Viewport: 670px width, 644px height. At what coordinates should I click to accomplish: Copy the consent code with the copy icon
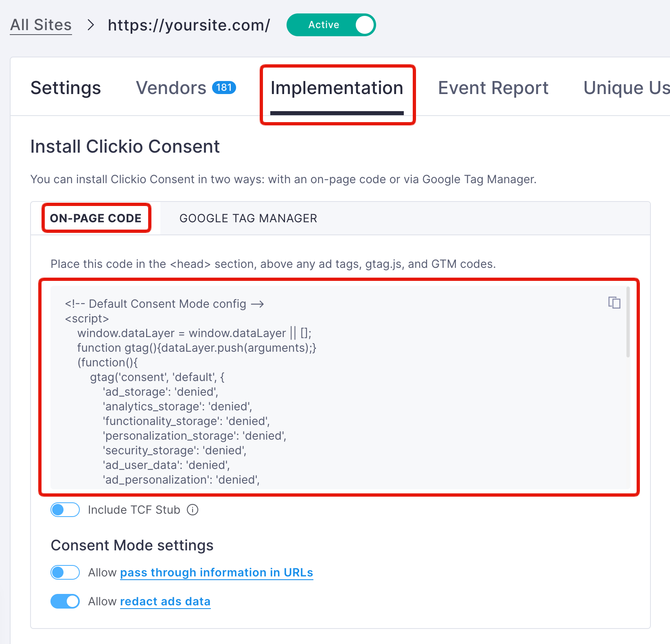click(614, 302)
